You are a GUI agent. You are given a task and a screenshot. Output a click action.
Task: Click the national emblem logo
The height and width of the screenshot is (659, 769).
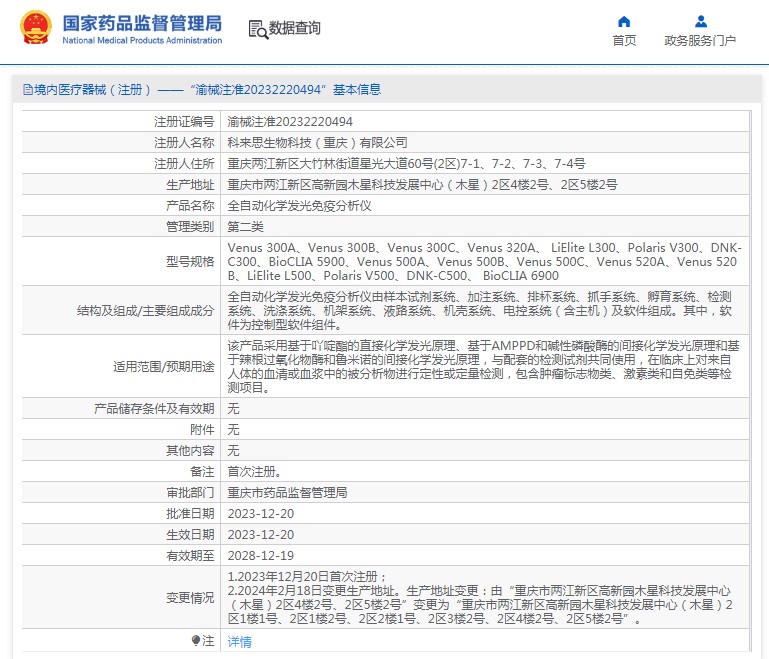coord(34,28)
